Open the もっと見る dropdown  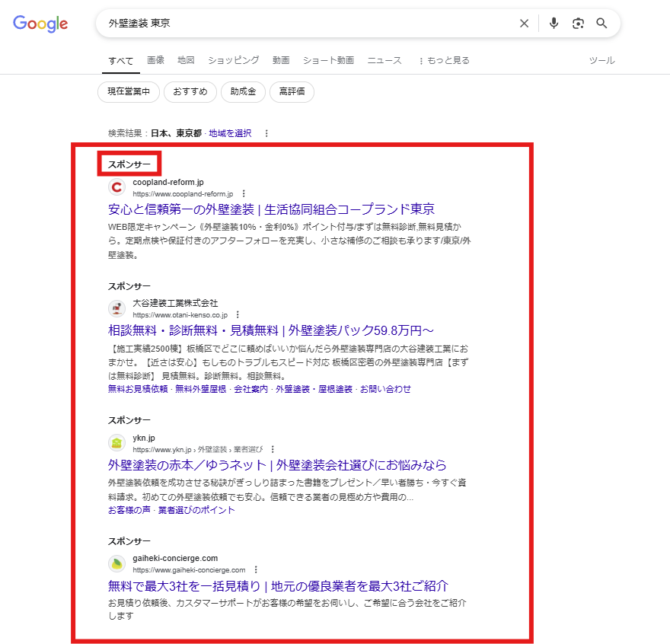pos(448,60)
